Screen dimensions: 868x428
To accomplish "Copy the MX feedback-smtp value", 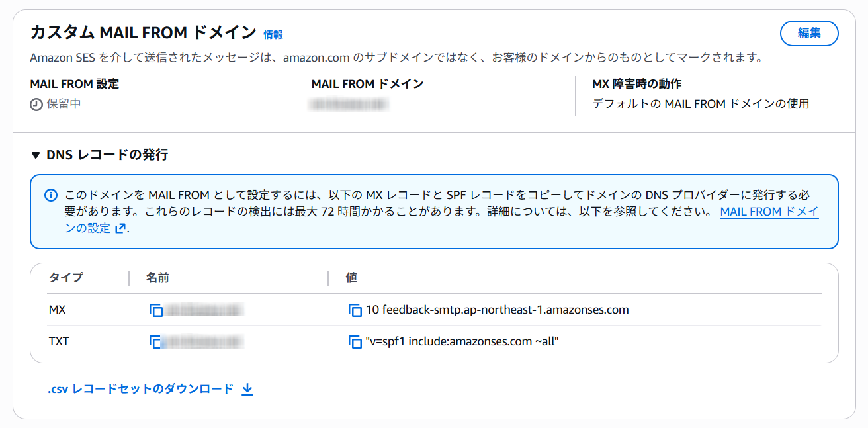I will pos(355,310).
